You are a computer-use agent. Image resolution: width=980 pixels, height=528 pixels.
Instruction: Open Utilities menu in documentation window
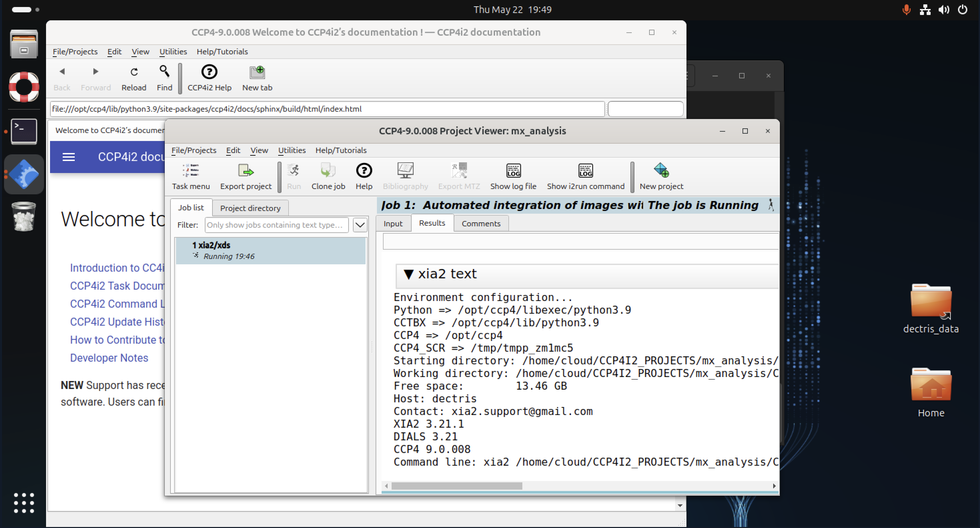coord(173,52)
